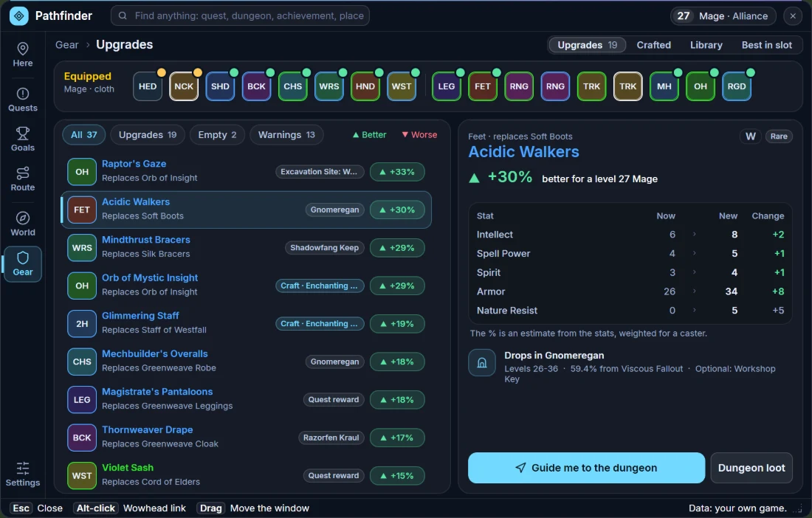This screenshot has height=518, width=812.
Task: Select Acidic Walkers upgrade row
Action: click(246, 210)
